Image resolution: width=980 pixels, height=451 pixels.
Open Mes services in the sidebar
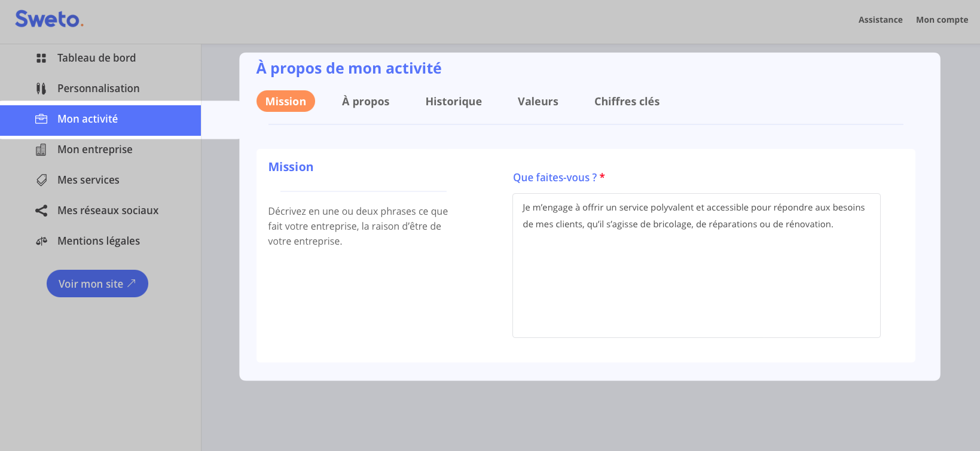pyautogui.click(x=88, y=180)
